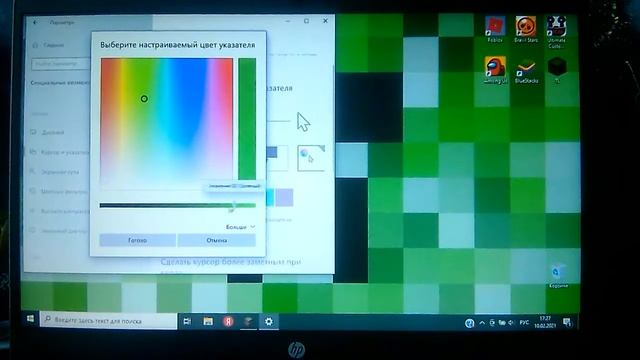Viewport: 640px width, 360px height.
Task: Open the notification center icon
Action: [567, 322]
